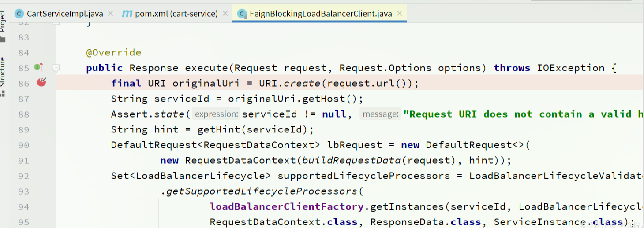Close the FeignBlockingLoadBalancerClient.java tab
This screenshot has height=228, width=644.
pos(399,13)
